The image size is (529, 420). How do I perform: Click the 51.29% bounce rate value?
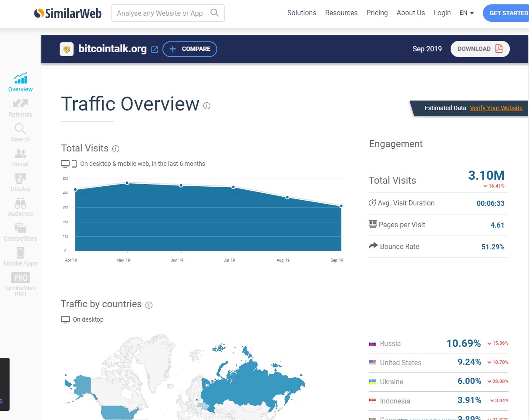coord(493,247)
